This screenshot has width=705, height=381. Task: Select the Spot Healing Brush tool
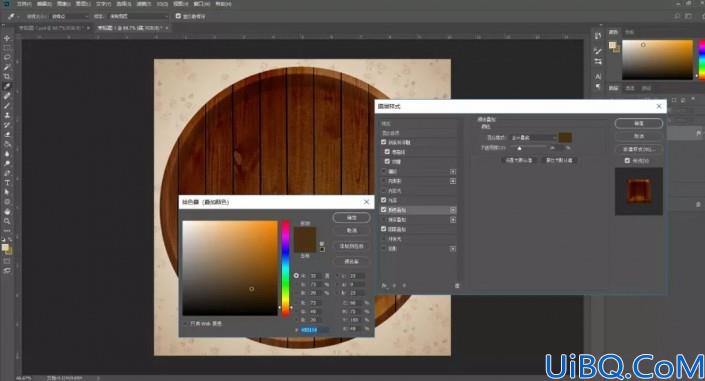click(7, 96)
